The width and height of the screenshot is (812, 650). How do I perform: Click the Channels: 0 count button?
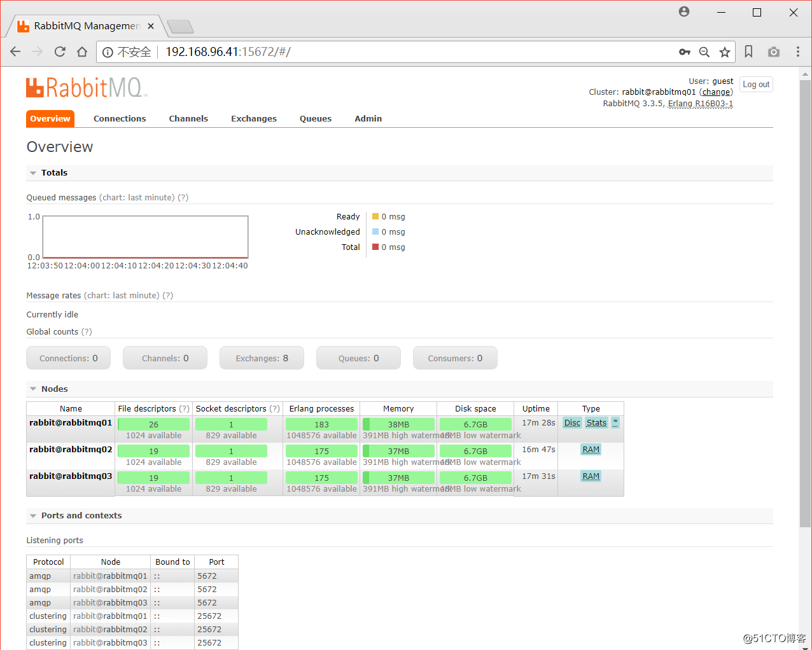click(x=165, y=358)
